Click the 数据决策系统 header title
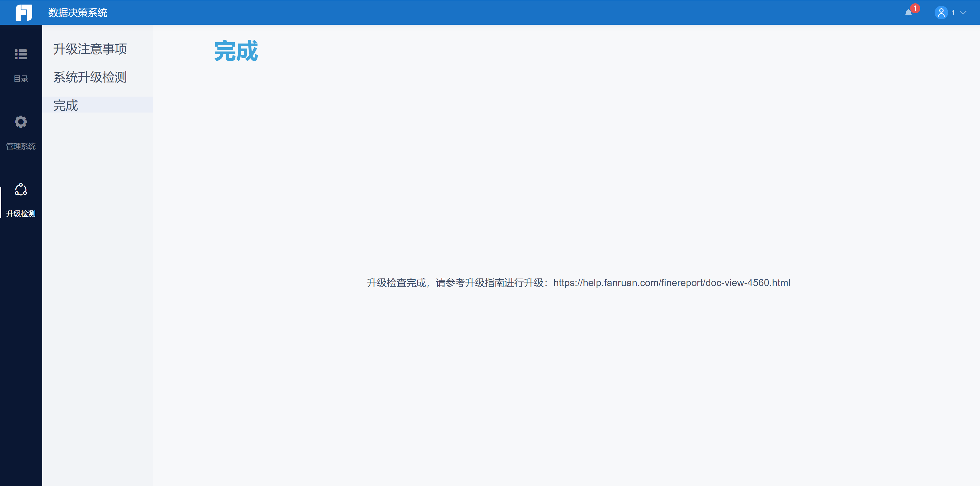This screenshot has height=486, width=980. (78, 13)
